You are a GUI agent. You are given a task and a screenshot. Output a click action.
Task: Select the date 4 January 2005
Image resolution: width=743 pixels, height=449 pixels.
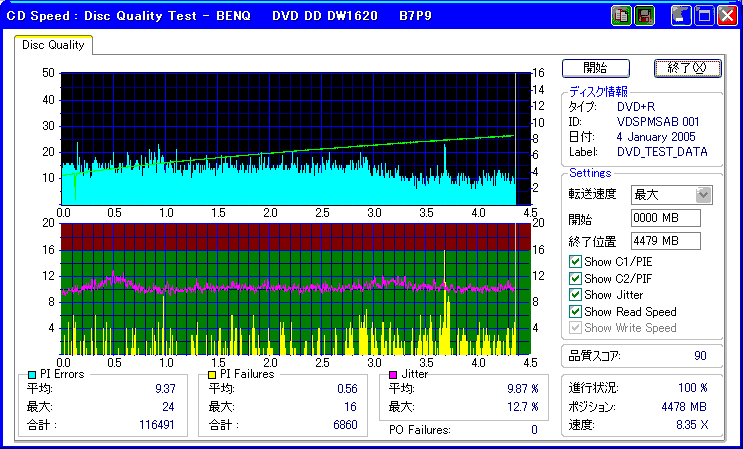tap(656, 137)
